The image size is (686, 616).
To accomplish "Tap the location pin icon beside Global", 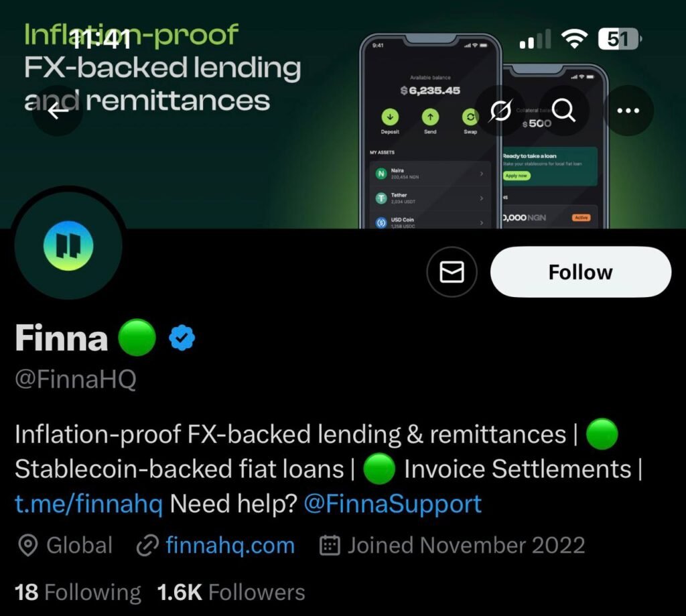I will 28,546.
